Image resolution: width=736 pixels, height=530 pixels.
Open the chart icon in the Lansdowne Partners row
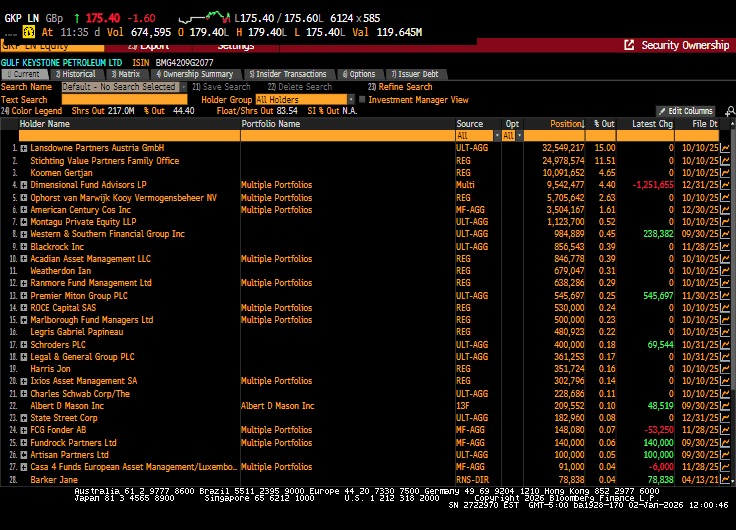tap(725, 148)
